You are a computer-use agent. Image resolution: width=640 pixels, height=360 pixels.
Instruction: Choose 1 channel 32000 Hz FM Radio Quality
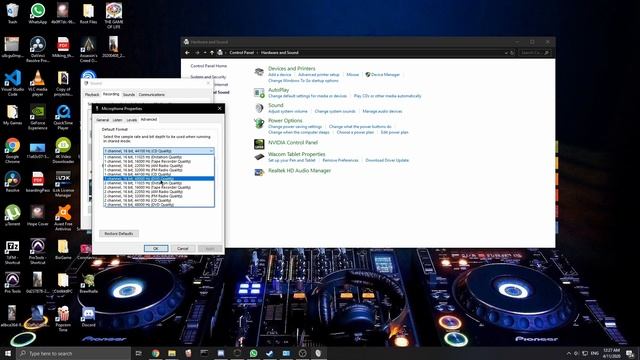coord(159,170)
